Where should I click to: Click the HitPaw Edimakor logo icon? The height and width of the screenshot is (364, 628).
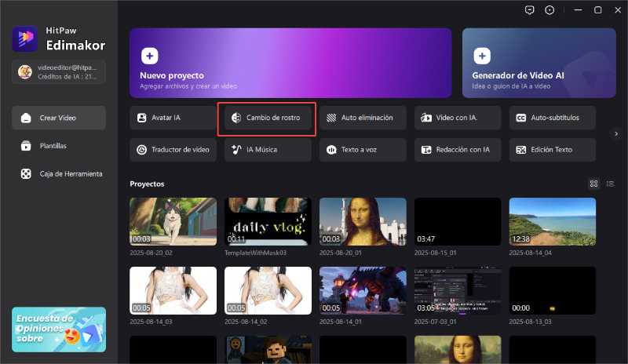point(25,39)
